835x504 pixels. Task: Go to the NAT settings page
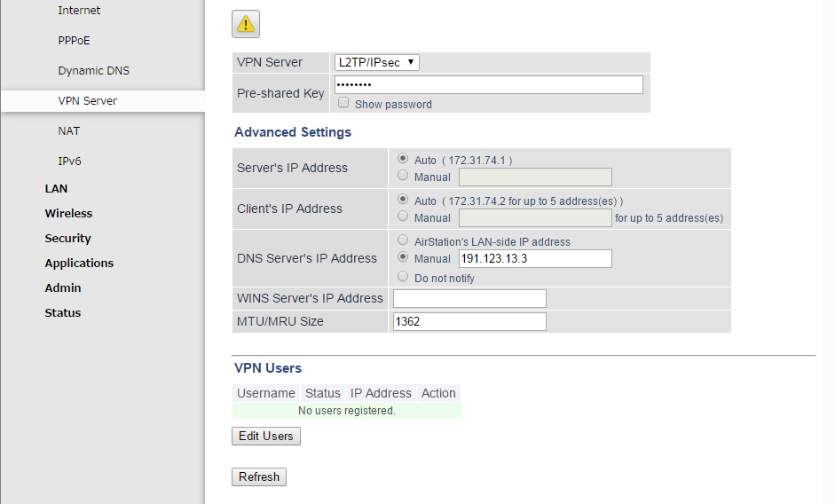pyautogui.click(x=68, y=131)
